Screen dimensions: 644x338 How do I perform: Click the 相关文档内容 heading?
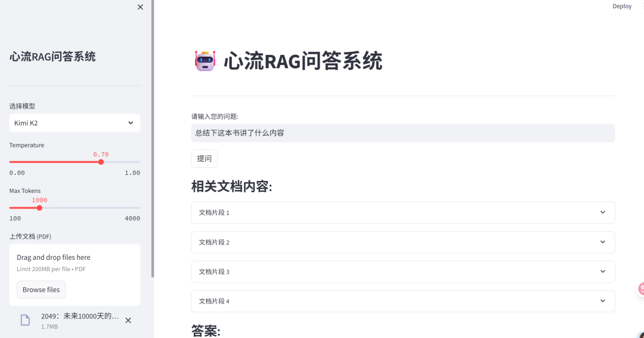tap(231, 186)
